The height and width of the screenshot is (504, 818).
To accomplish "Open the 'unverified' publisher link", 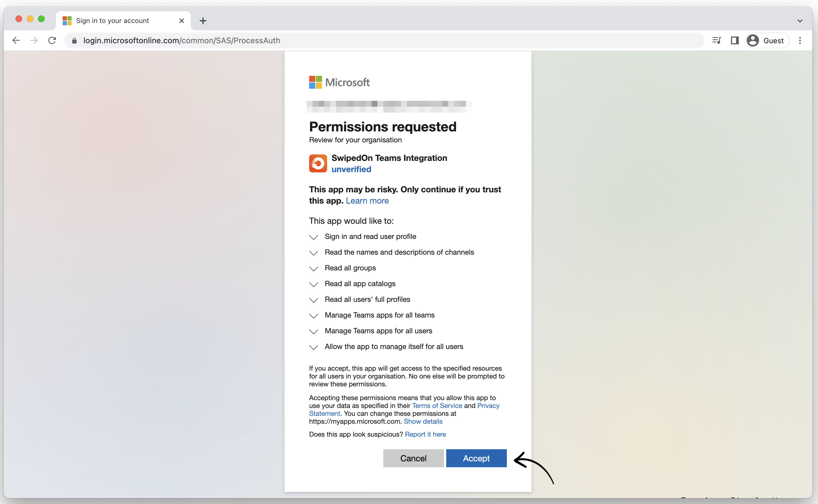I will pyautogui.click(x=351, y=169).
